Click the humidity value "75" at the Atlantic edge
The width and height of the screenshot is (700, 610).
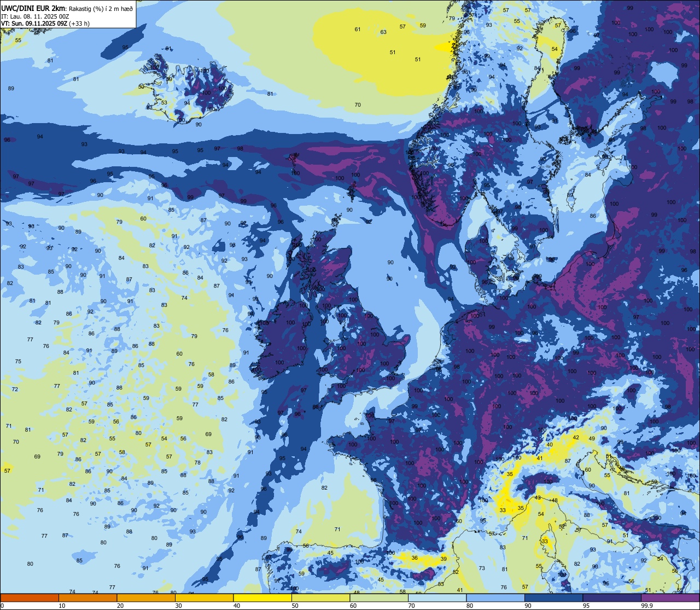click(x=18, y=362)
